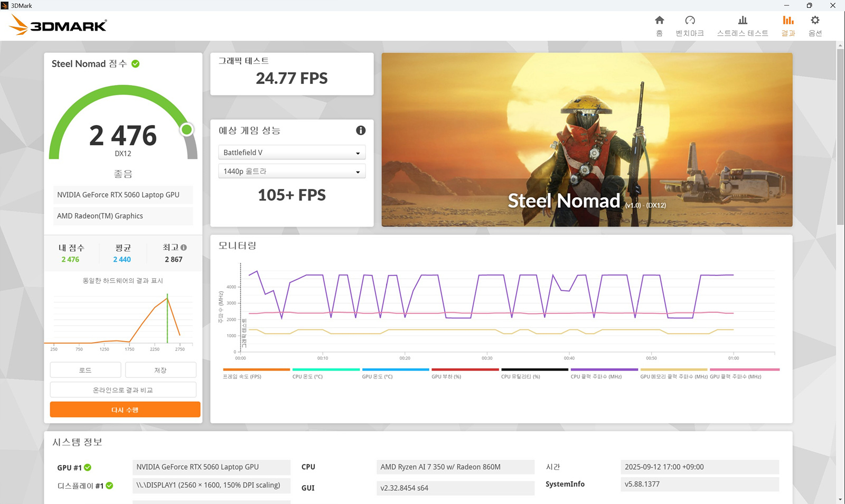Toggle the CPU 클럭 주파수 (MHz) legend item
This screenshot has width=845, height=504.
(x=604, y=374)
